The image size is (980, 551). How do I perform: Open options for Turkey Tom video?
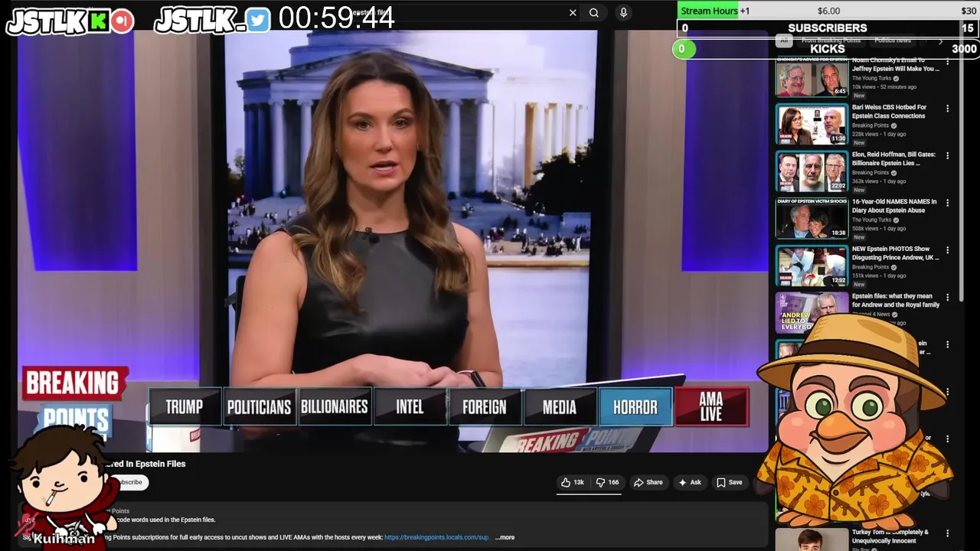[947, 533]
